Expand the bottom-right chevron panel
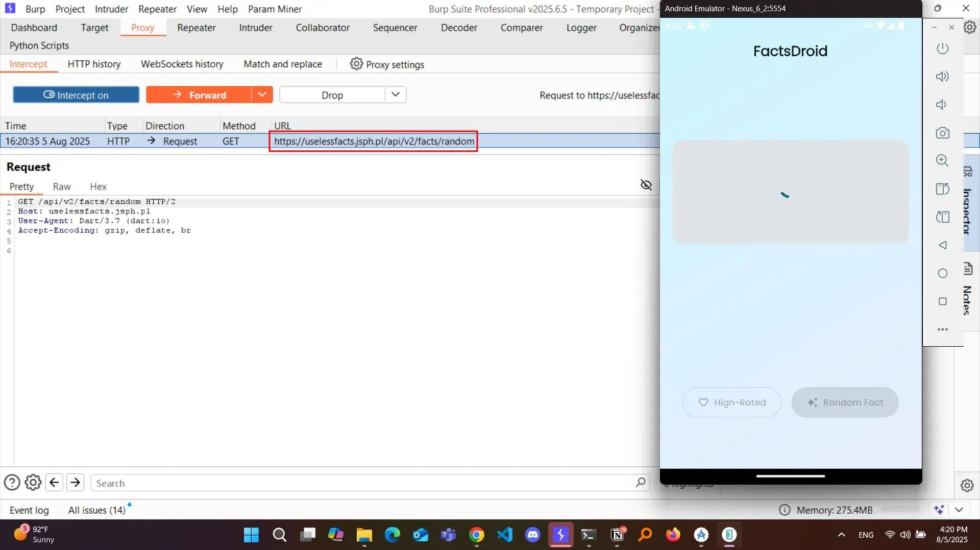This screenshot has height=550, width=980. (959, 510)
